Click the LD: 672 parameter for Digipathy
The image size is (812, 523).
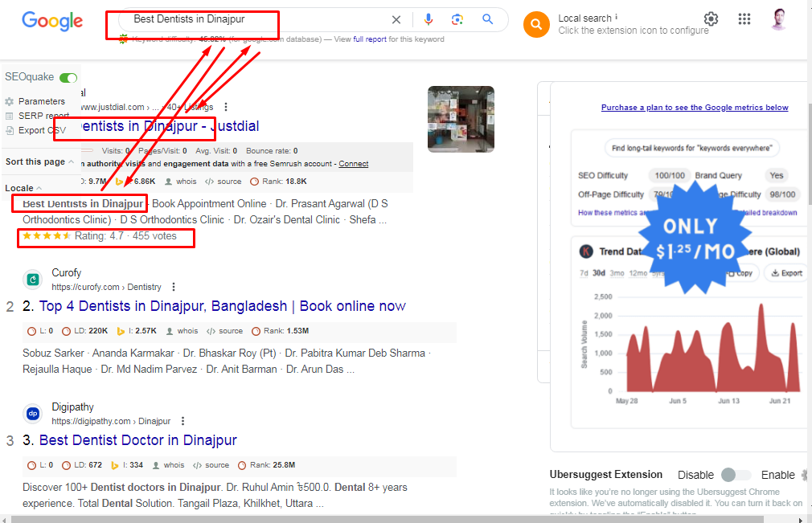[x=82, y=465]
